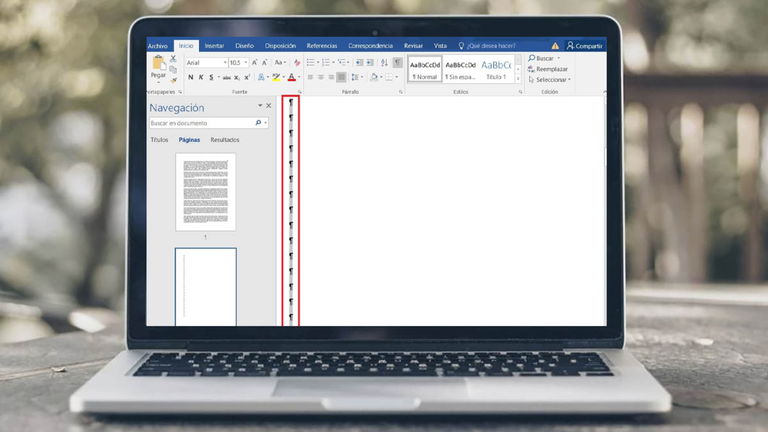Click the Compartir button
This screenshot has height=432, width=768.
click(585, 45)
